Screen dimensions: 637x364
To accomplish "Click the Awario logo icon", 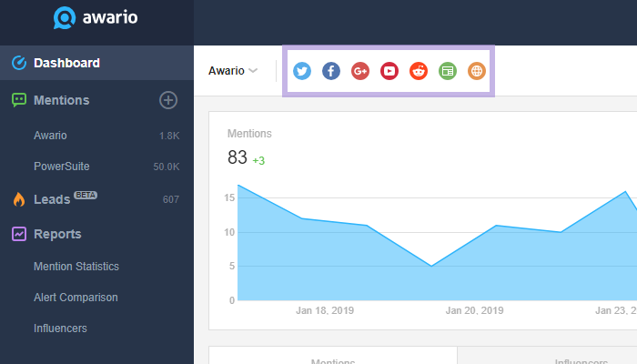I will click(x=65, y=18).
